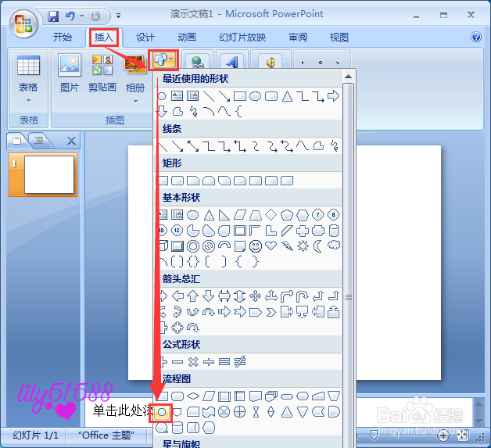Expand the 表格 dropdown arrow

pos(28,101)
